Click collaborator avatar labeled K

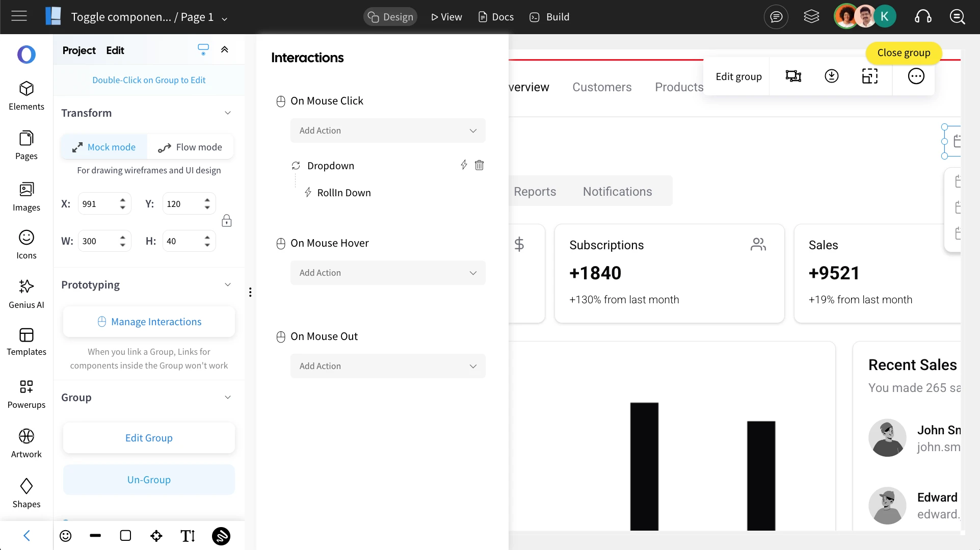pyautogui.click(x=885, y=16)
